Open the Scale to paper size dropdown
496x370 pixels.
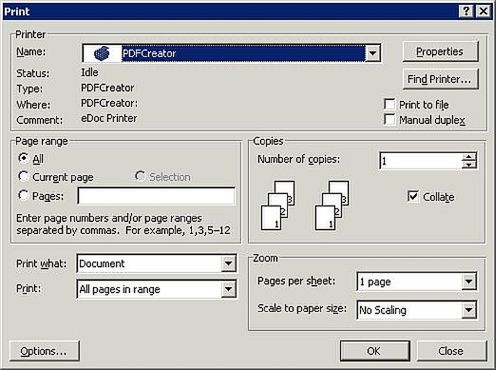[468, 310]
